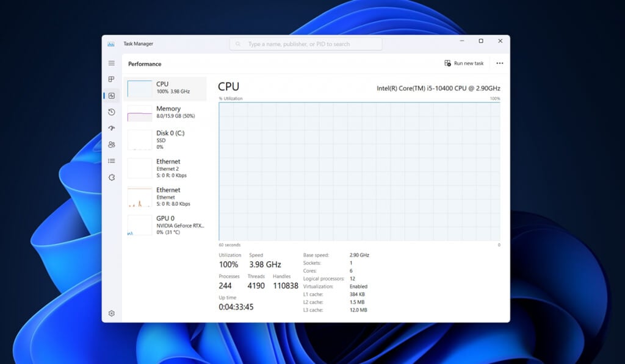625x364 pixels.
Task: Select GPU 0 NVIDIA GeForce entry
Action: point(165,225)
